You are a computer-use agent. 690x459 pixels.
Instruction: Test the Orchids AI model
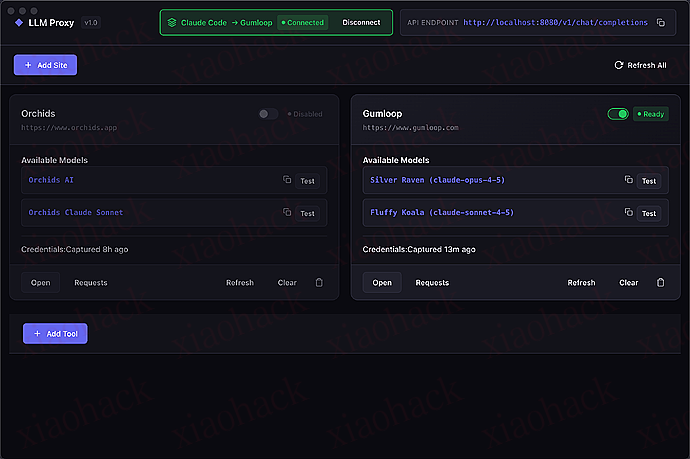pos(307,181)
